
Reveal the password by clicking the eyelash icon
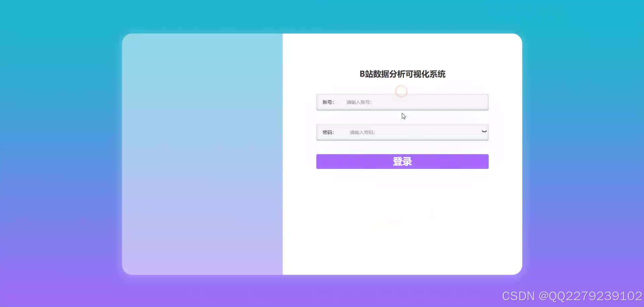pos(484,132)
